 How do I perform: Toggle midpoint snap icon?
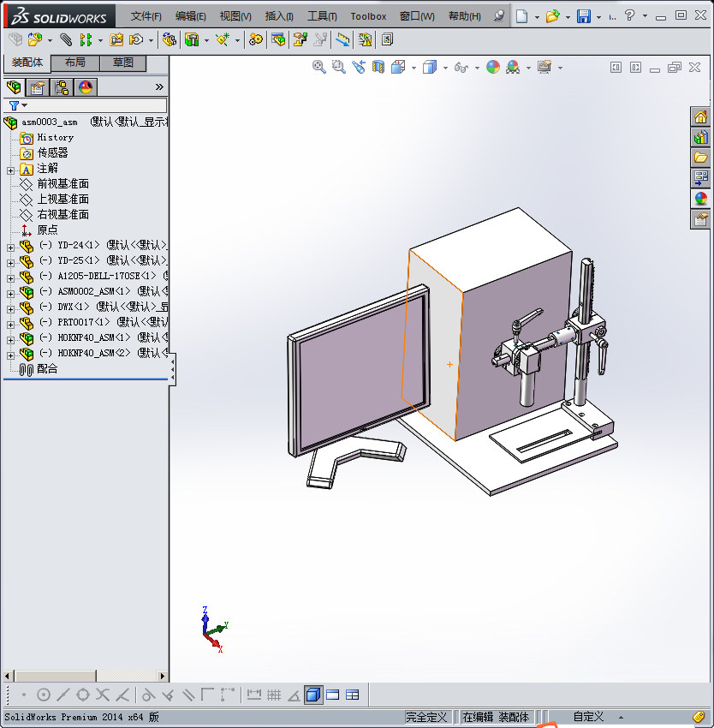coord(63,695)
